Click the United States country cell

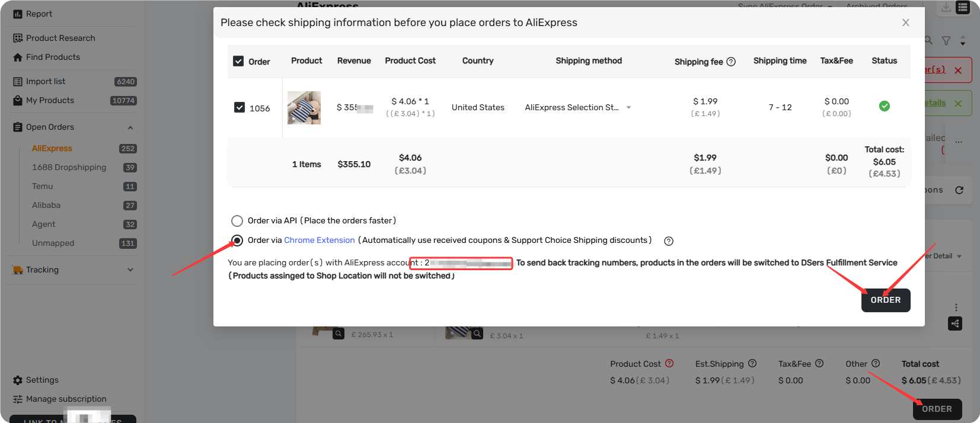tap(478, 107)
